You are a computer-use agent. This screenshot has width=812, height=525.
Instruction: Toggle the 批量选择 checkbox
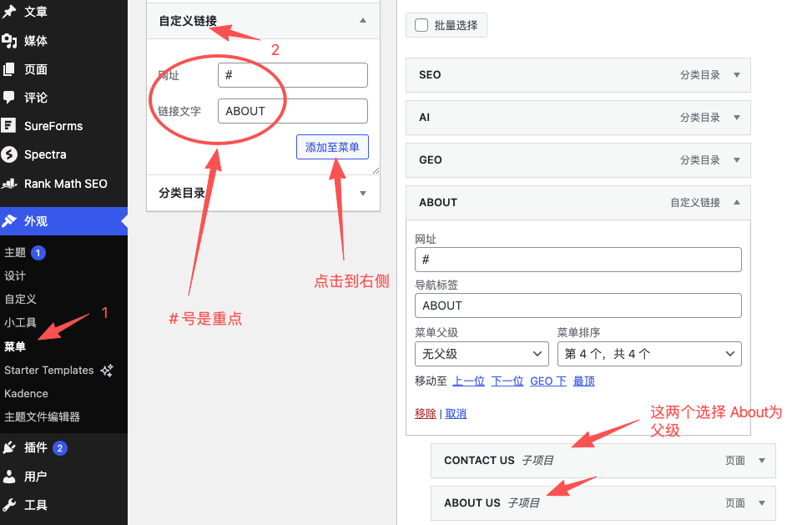(x=421, y=25)
